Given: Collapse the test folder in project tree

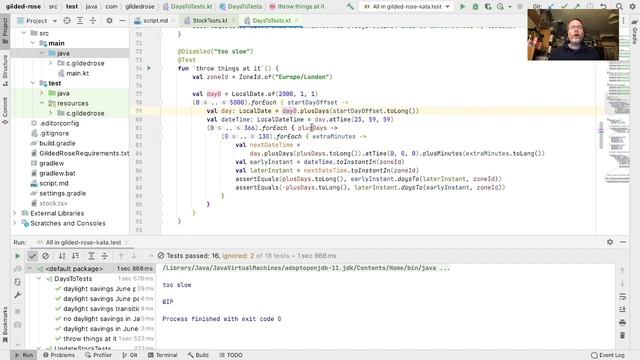Looking at the screenshot, I should click(33, 83).
